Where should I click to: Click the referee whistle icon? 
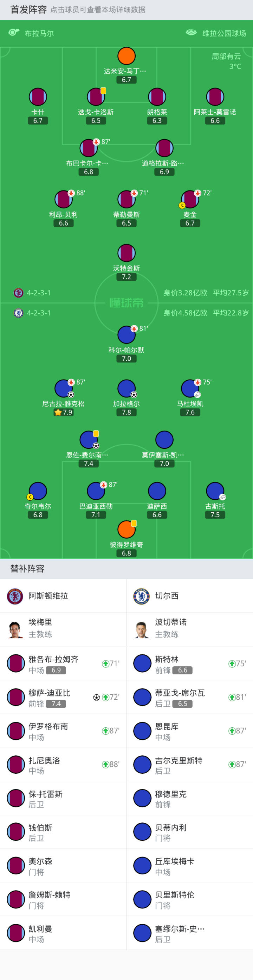tap(14, 33)
